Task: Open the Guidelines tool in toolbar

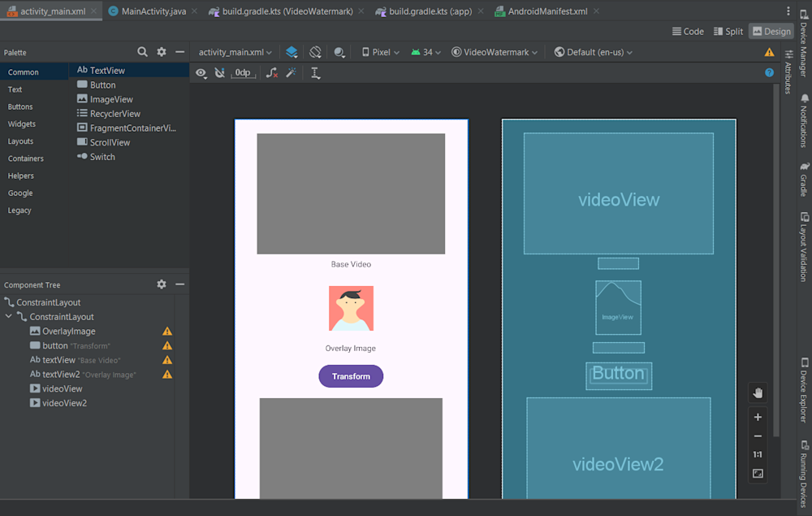Action: (x=315, y=73)
